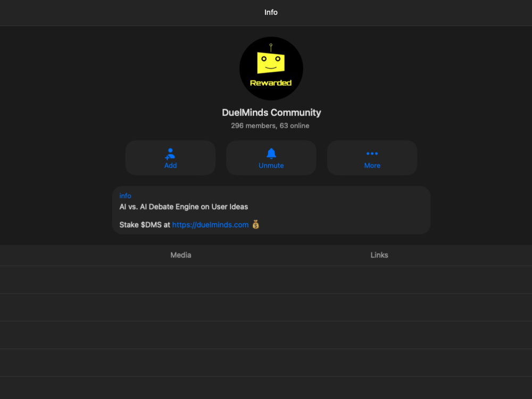Click the Info title at the top
Screen dimensions: 532x399
pos(271,13)
